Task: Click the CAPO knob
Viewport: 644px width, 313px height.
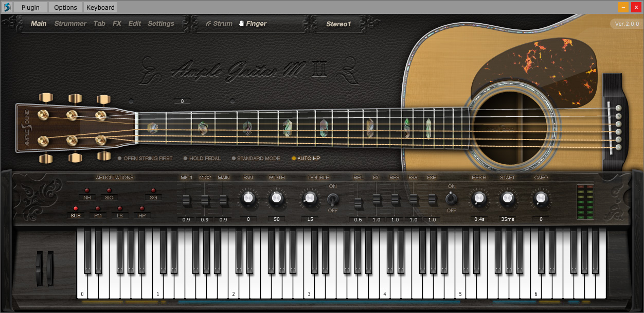Action: (541, 198)
